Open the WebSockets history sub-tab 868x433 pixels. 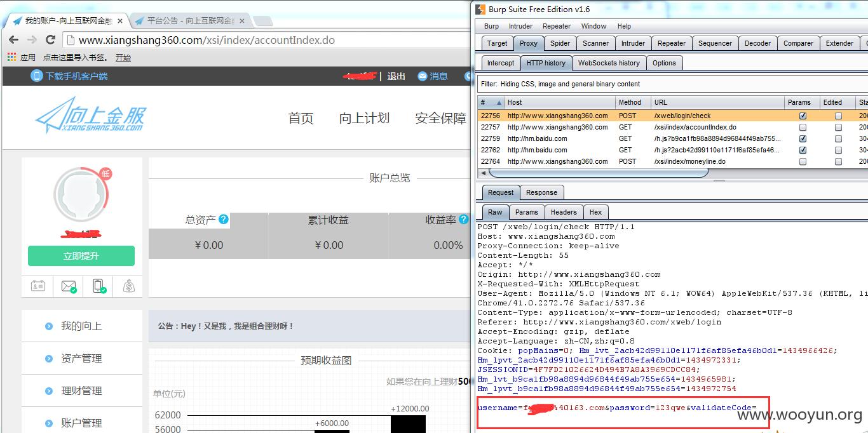pos(609,63)
